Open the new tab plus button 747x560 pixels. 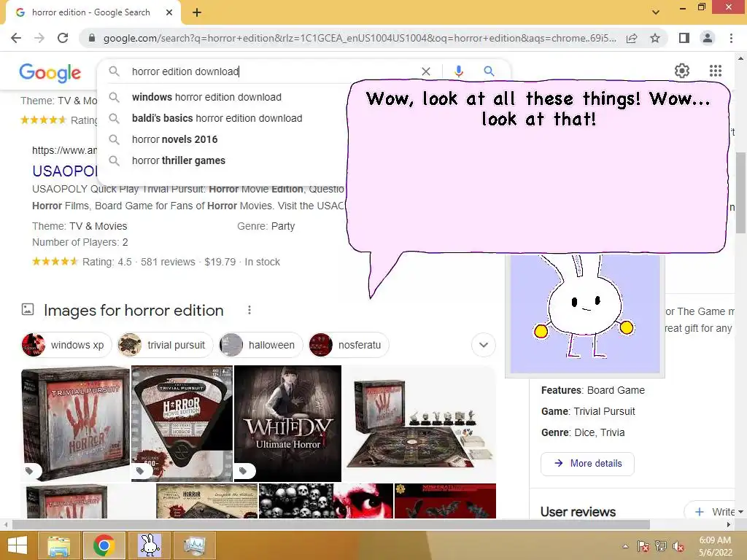pyautogui.click(x=197, y=12)
